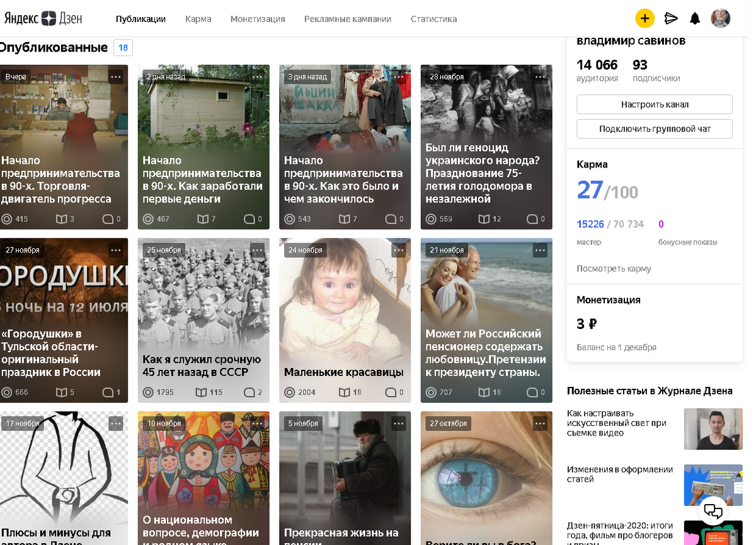Open the paper plane send icon
This screenshot has width=756, height=545.
point(671,18)
